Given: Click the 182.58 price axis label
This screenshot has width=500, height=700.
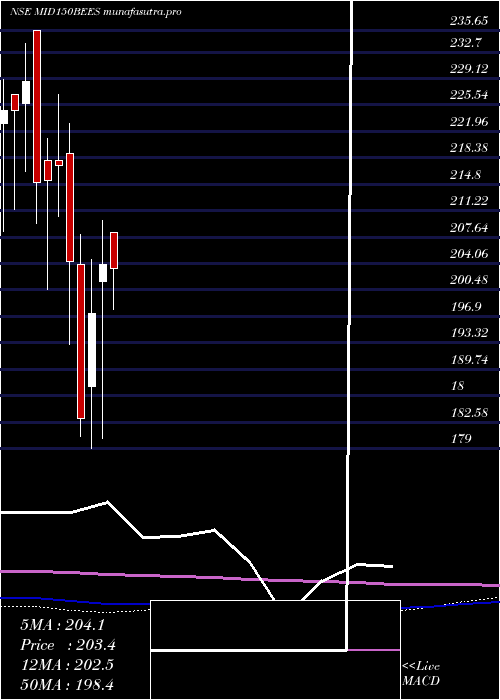Looking at the screenshot, I should [x=469, y=412].
